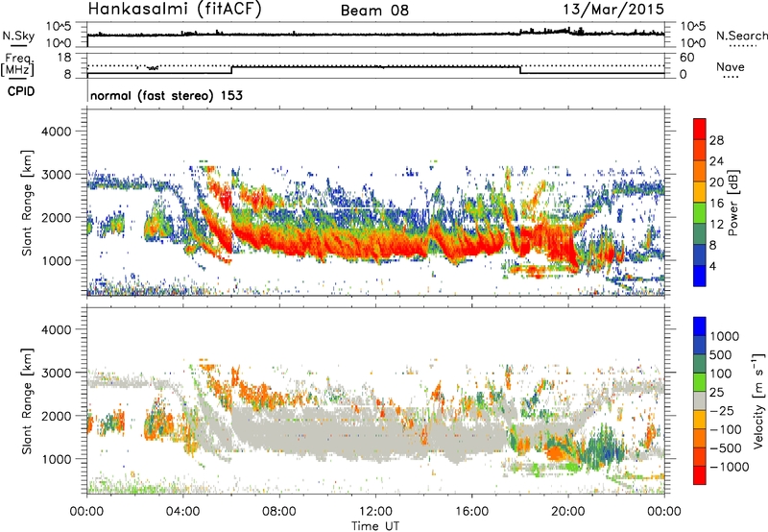768x532 pixels.
Task: Select the Time UT axis title
Action: 375,525
